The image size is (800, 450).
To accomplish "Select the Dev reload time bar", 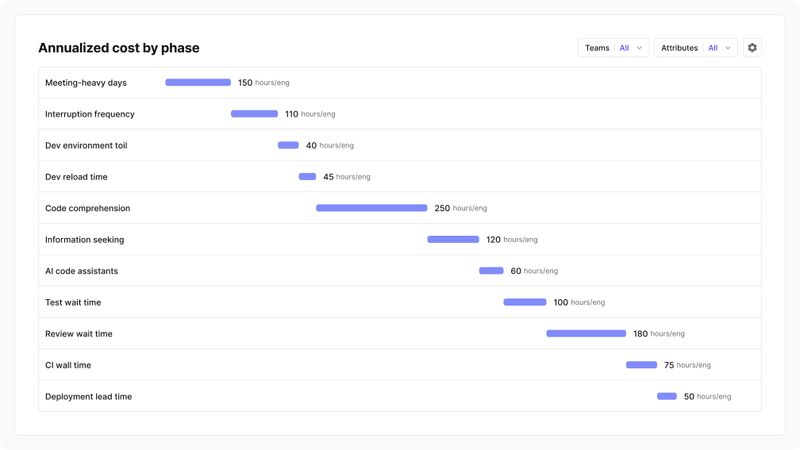I will point(307,177).
